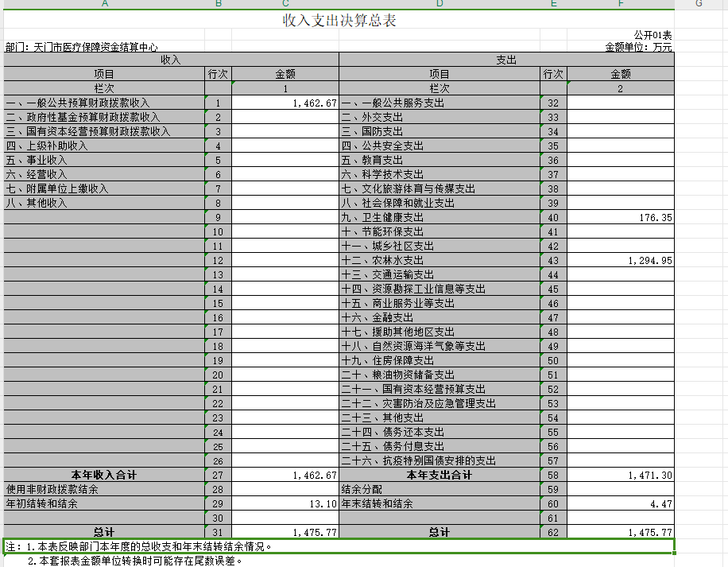The height and width of the screenshot is (567, 728).
Task: Select the cell 三、国有资本经营预算财政拨款收入
Action: pyautogui.click(x=104, y=131)
